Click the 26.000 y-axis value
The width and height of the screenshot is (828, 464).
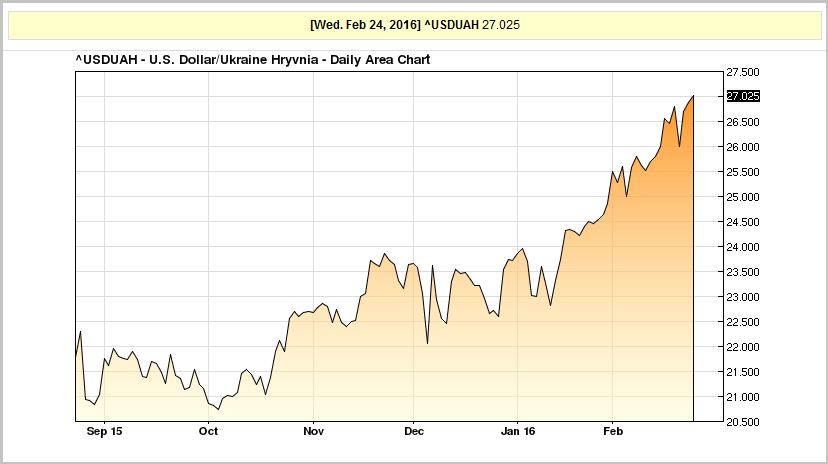(x=743, y=147)
